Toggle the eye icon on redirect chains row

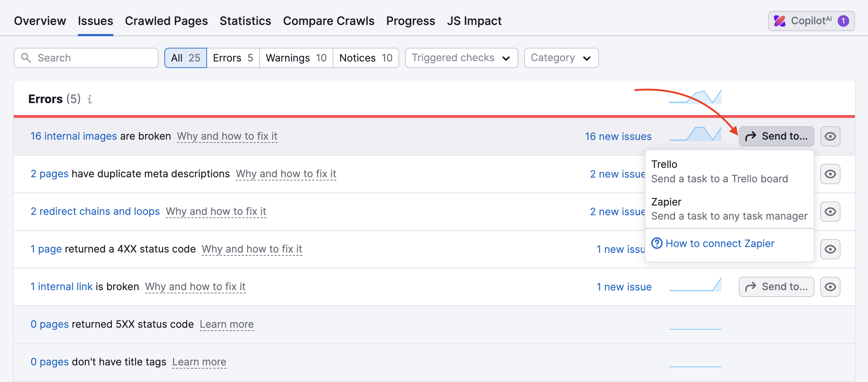pos(830,211)
